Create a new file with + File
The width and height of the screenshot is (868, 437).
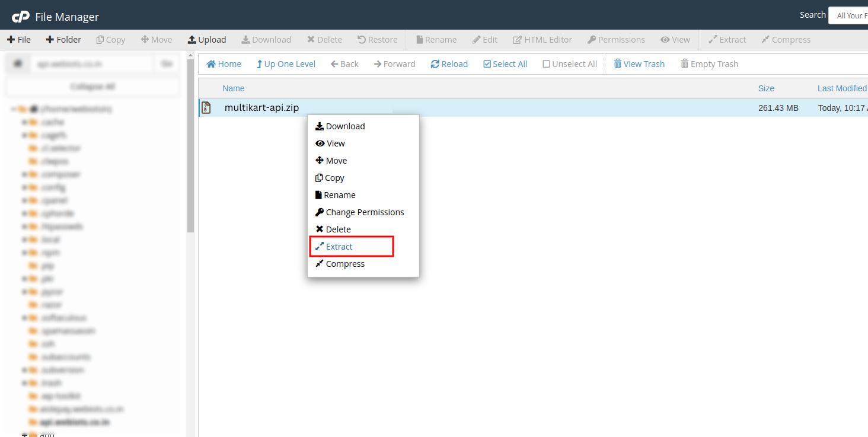(19, 40)
